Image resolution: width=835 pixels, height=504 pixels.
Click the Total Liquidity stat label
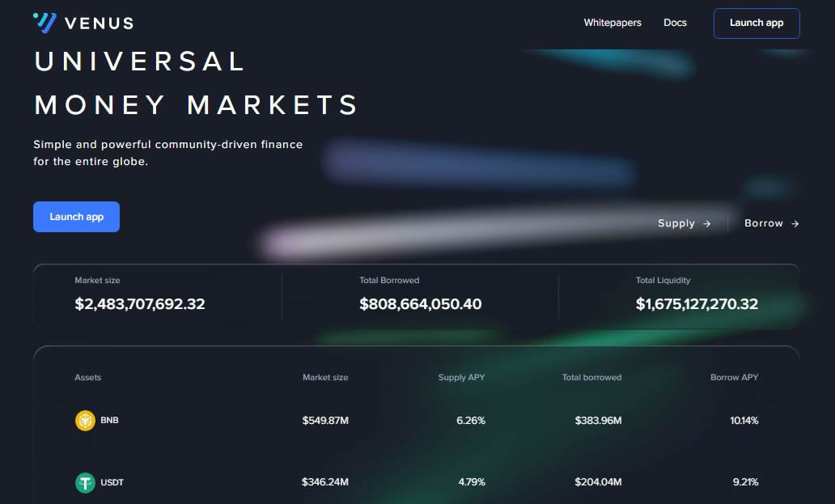pos(663,281)
